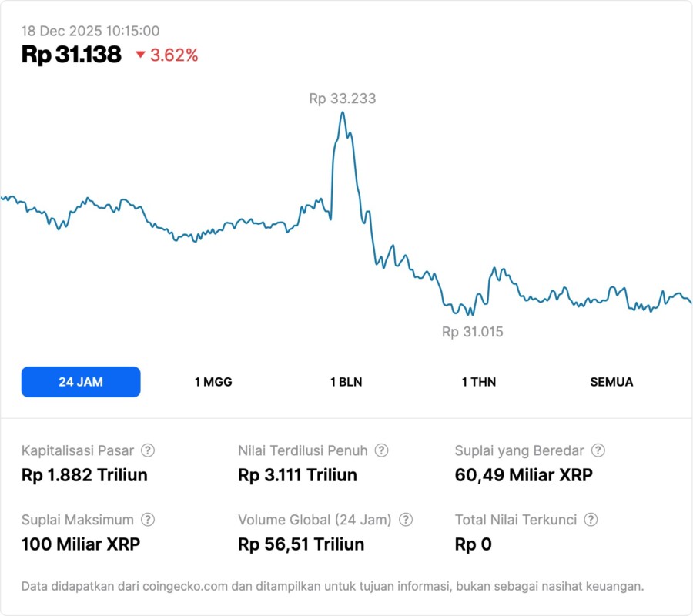Click the Suplai Maksimum question mark icon
Screen dimensions: 693x616
[x=148, y=520]
